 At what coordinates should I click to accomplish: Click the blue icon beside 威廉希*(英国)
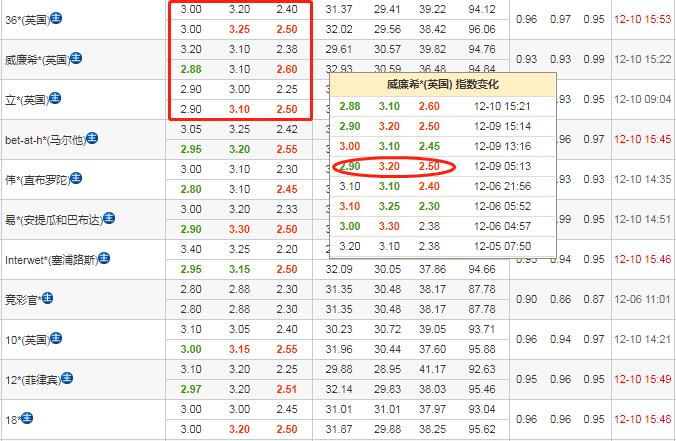click(76, 58)
